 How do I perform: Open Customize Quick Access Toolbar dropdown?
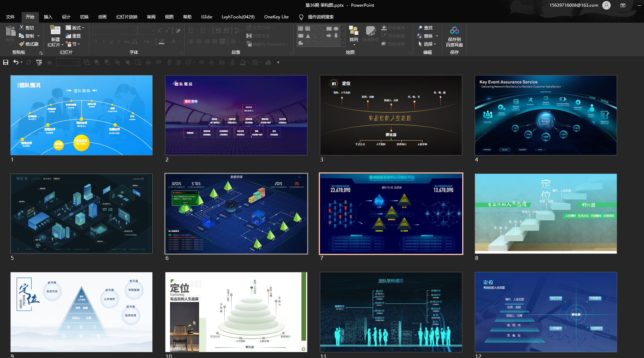click(278, 62)
